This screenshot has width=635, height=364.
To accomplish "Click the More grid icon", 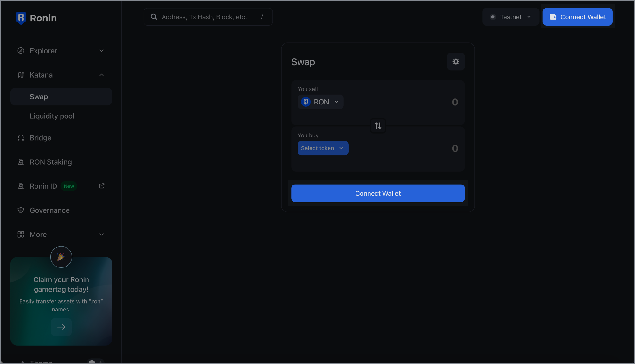I will pos(21,235).
